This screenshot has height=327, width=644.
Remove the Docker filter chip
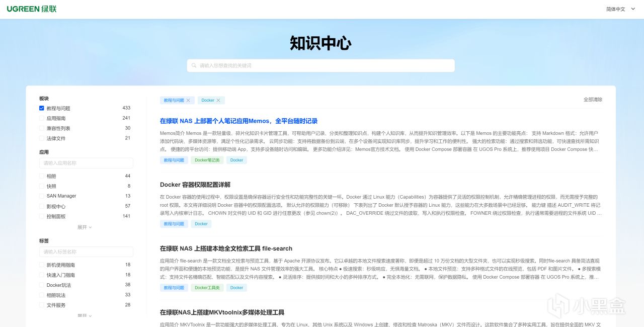tap(218, 101)
